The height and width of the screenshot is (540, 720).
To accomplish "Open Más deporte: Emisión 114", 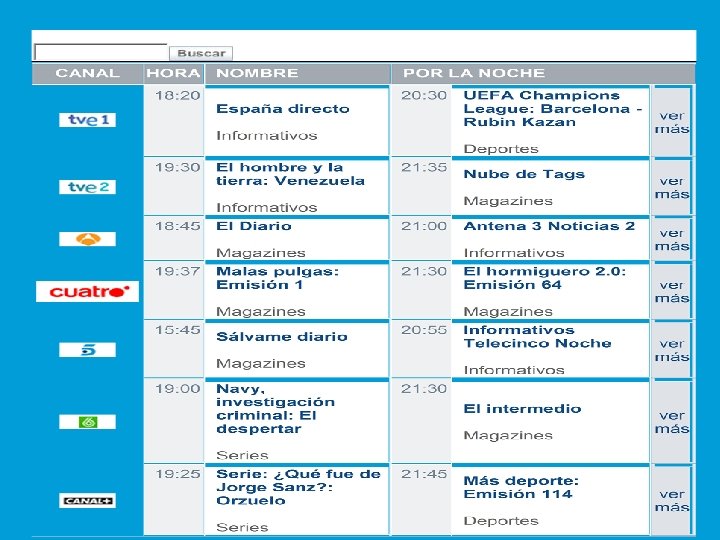I will point(521,488).
